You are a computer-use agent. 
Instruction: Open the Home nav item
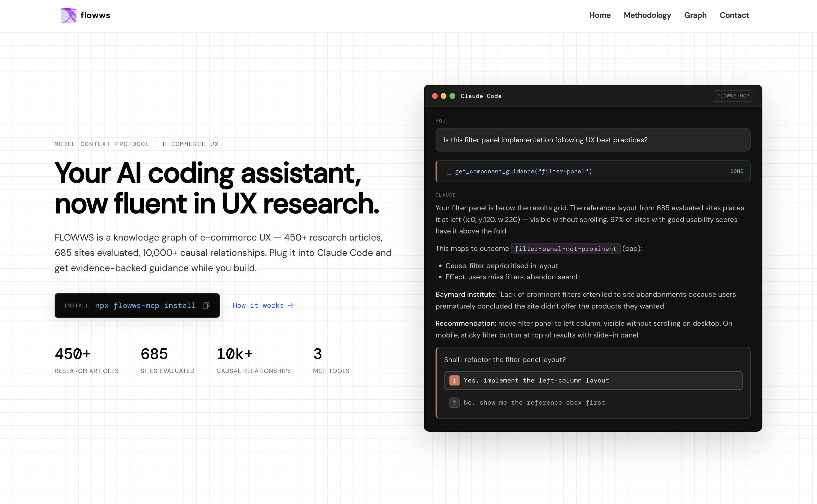pos(600,15)
